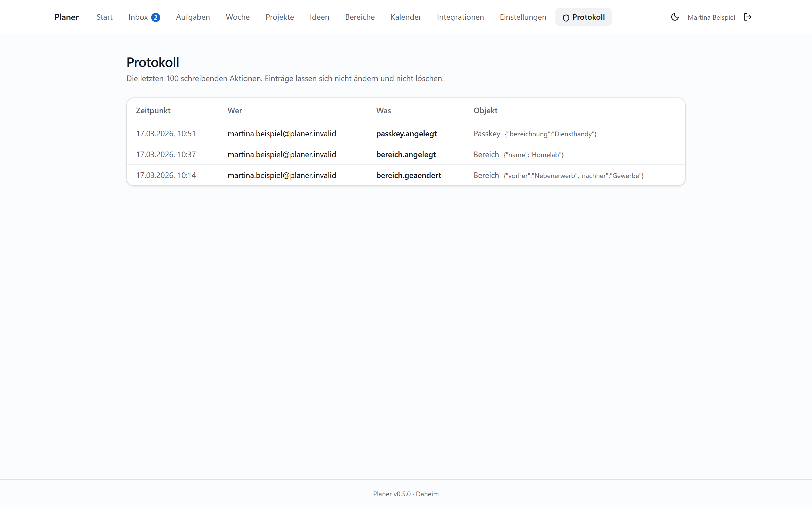Open the Start page
Screen dimensions: 812x507
coord(104,17)
